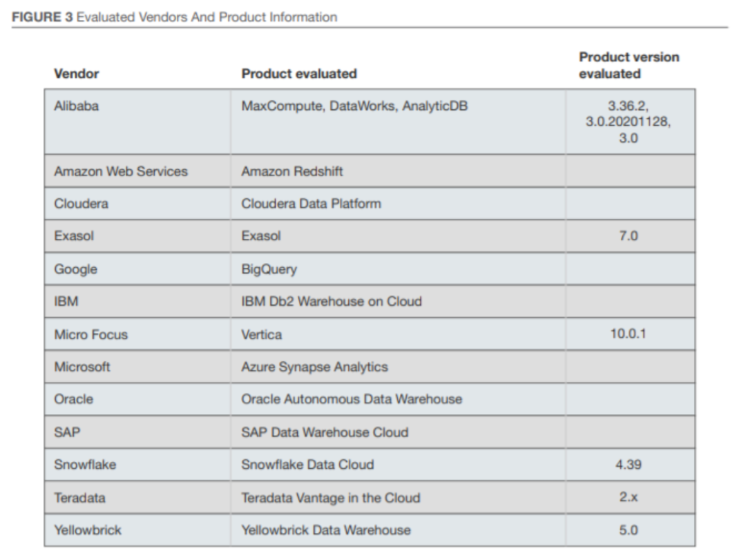The width and height of the screenshot is (746, 560).
Task: Select the Azure Synapse Analytics cell
Action: [314, 367]
